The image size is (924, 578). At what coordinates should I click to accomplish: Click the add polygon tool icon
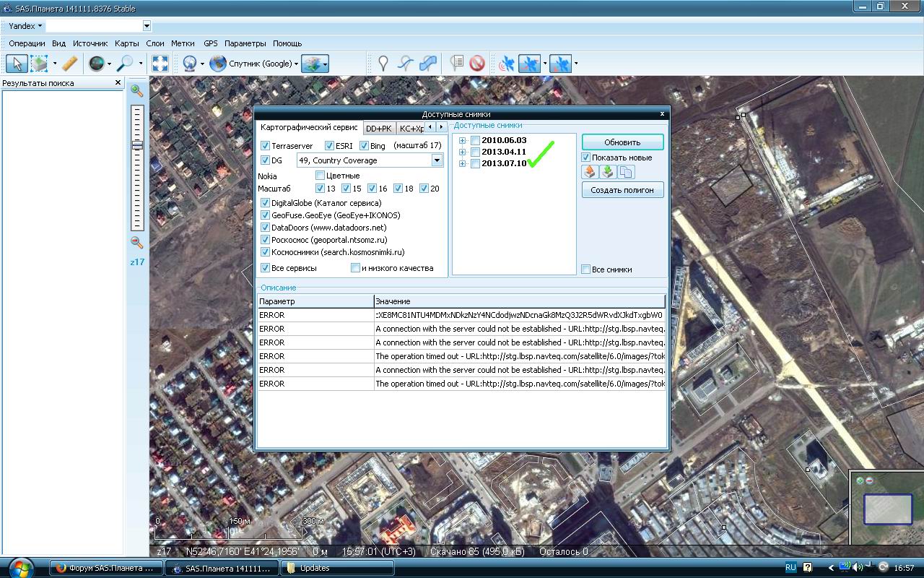[429, 64]
